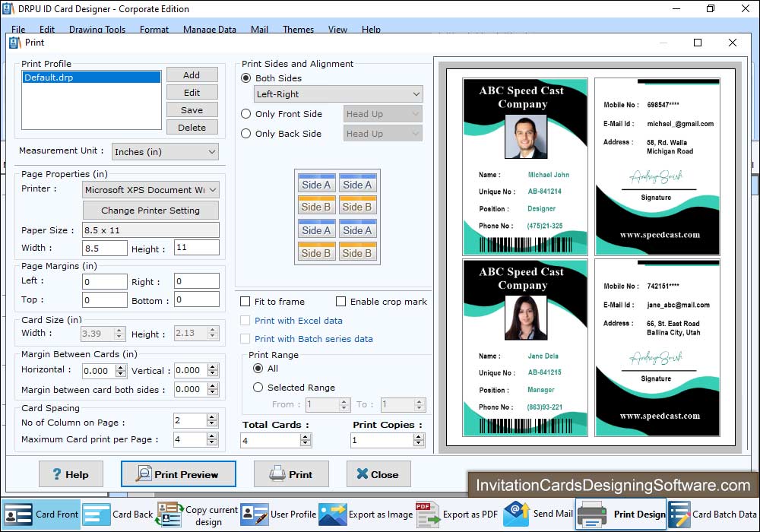This screenshot has width=760, height=532.
Task: Toggle Print with Excel data checkbox
Action: [245, 320]
